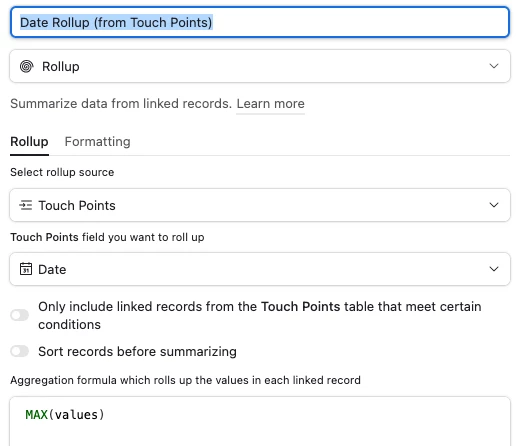
Task: Click inside the MAX(values) aggregation formula box
Action: point(260,421)
